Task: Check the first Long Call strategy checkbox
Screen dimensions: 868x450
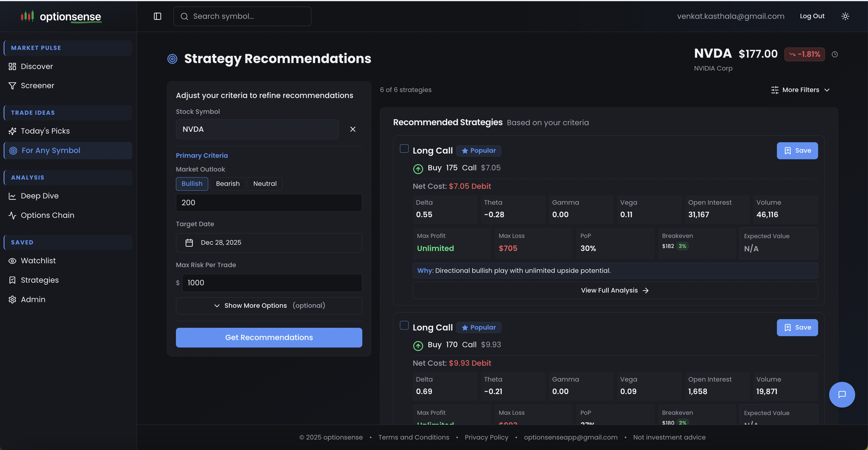Action: pyautogui.click(x=404, y=149)
